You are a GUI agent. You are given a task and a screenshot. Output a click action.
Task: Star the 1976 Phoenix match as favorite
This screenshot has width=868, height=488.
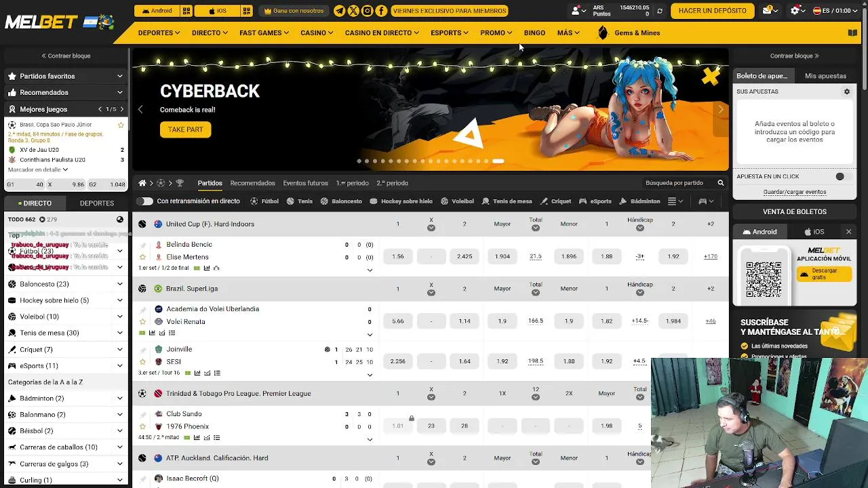(142, 426)
